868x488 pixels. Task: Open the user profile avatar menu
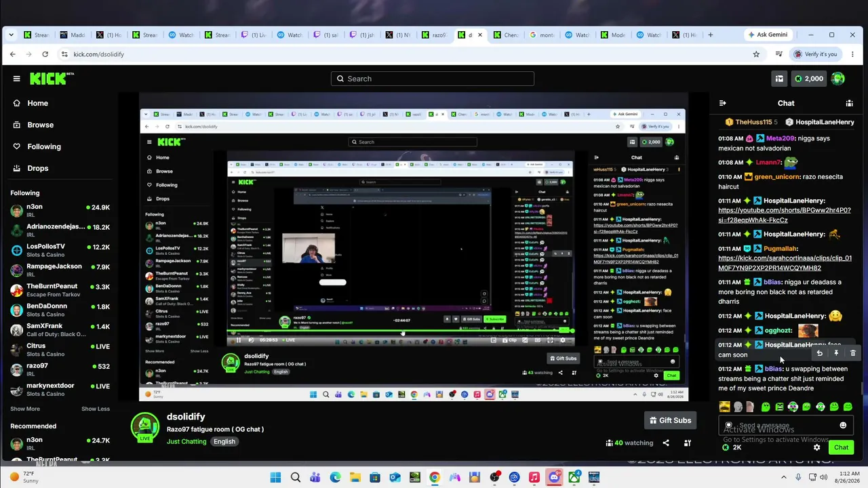[838, 79]
